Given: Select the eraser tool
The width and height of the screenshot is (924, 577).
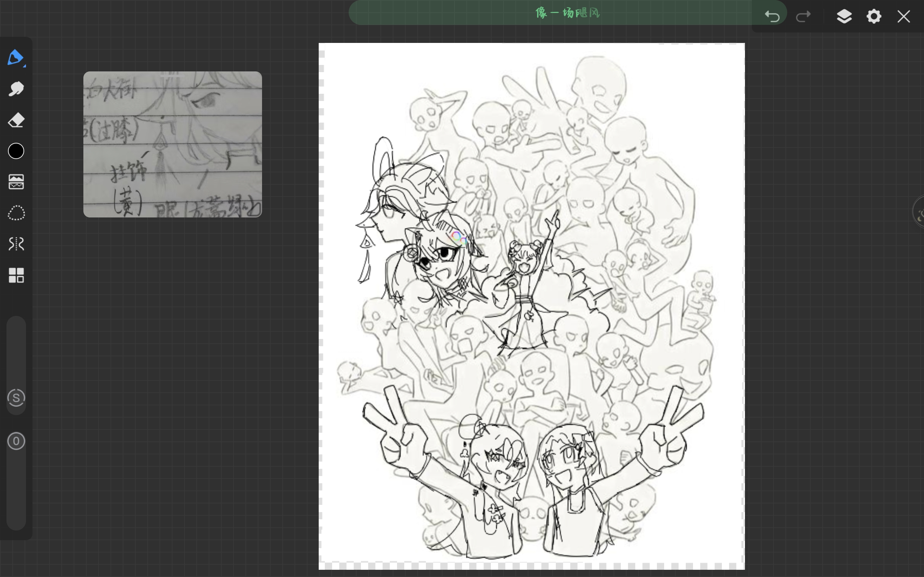Looking at the screenshot, I should 16,120.
